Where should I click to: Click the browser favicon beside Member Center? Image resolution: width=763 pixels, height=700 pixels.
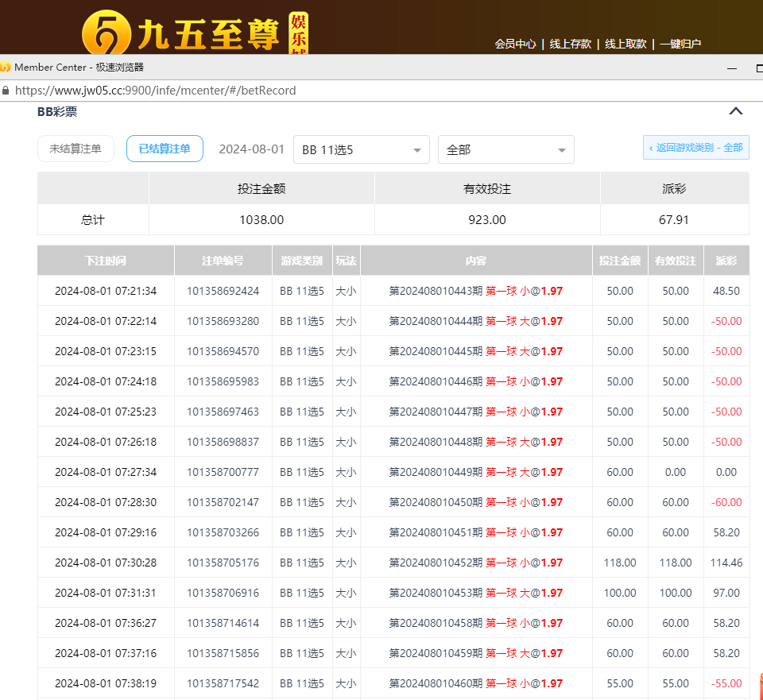(x=6, y=68)
